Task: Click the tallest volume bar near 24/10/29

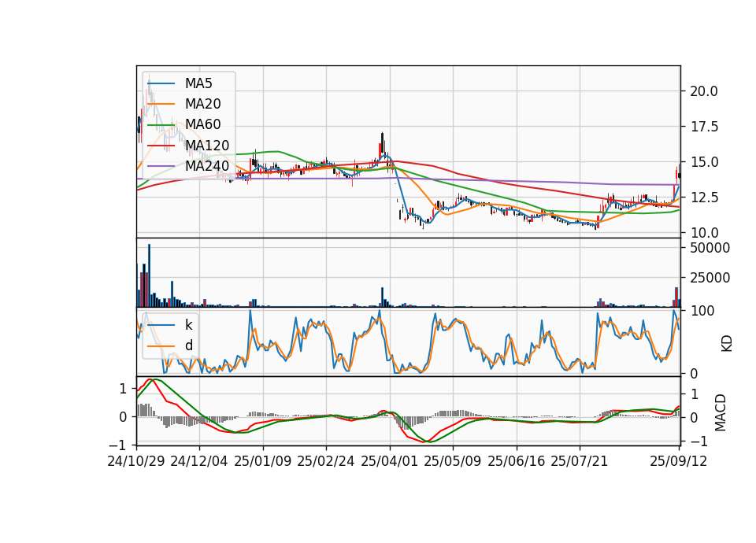Action: pyautogui.click(x=149, y=275)
